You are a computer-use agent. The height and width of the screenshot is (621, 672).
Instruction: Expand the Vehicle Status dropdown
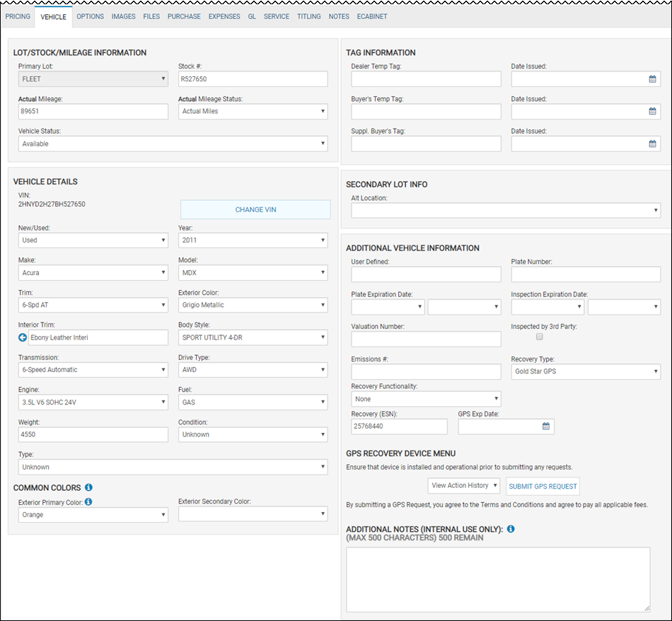tap(173, 144)
